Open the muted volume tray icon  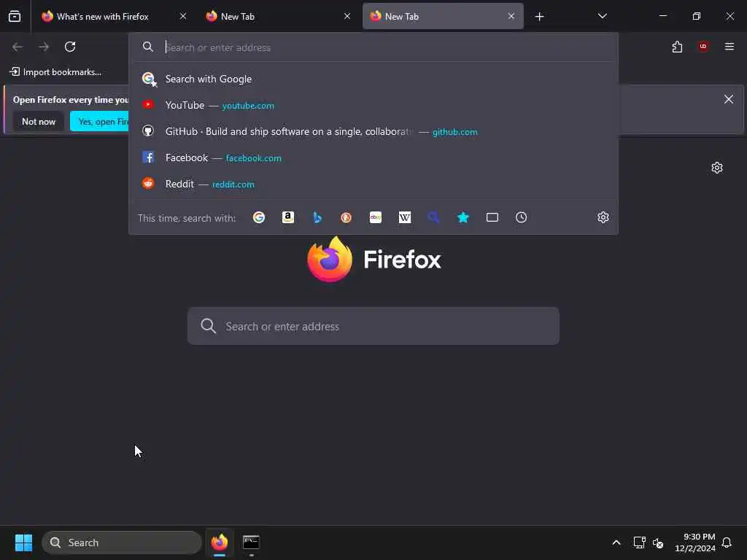pos(658,542)
